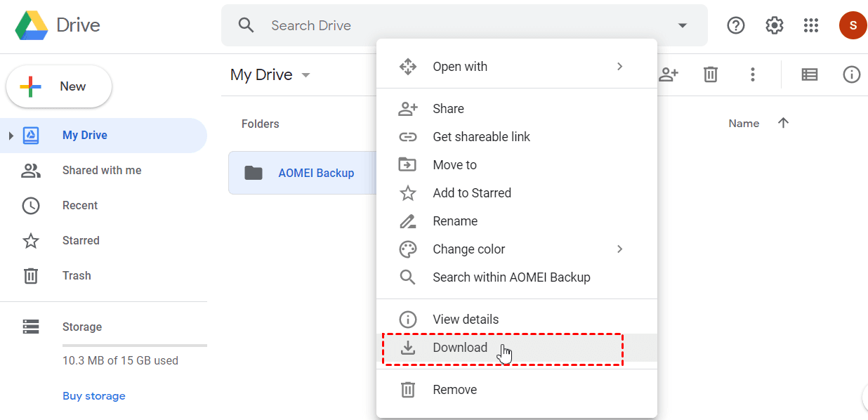
Task: Follow the Buy storage link
Action: coord(94,396)
